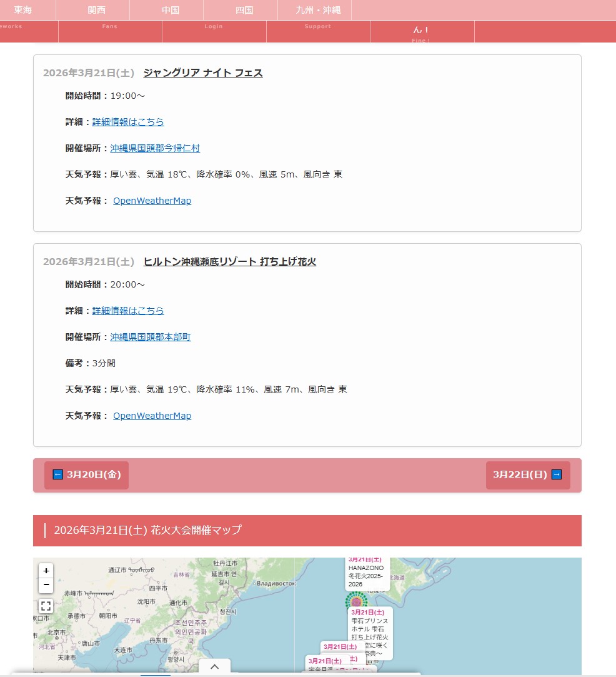Click 沈阳市 label on the map

(146, 601)
